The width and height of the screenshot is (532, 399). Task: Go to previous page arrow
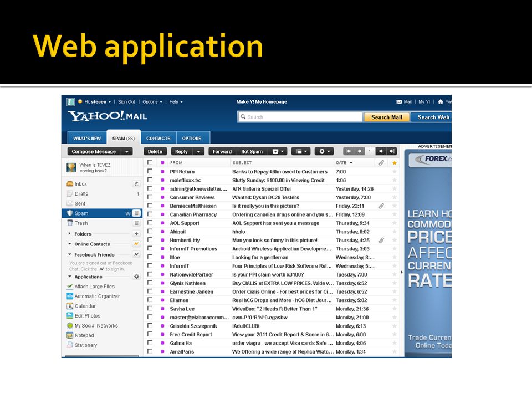coord(359,151)
